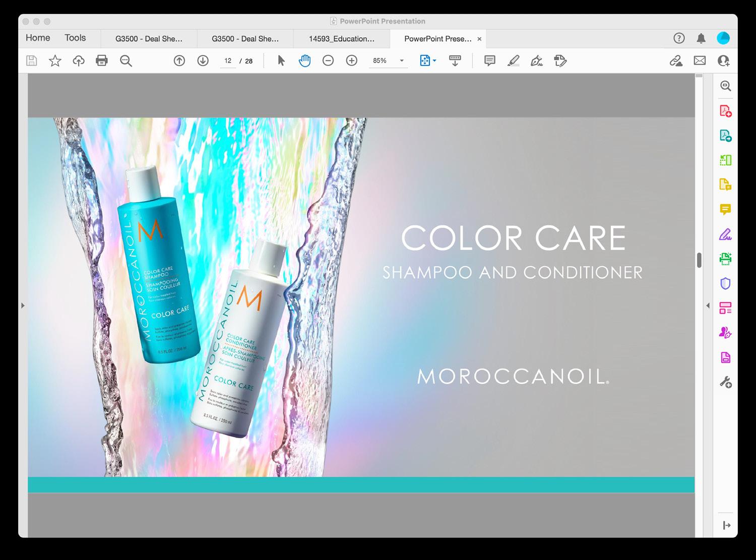The image size is (756, 560).
Task: Open the account profile avatar
Action: point(723,38)
